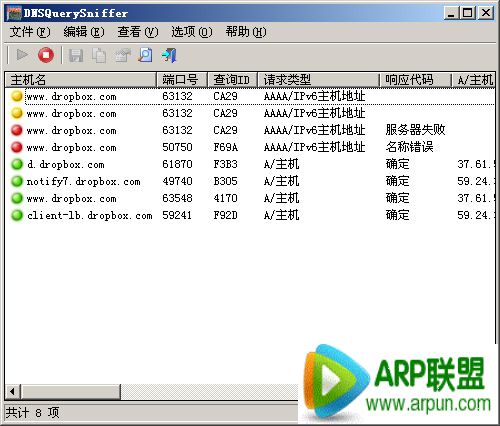Image resolution: width=500 pixels, height=426 pixels.
Task: Click port number 61870
Action: 177,164
